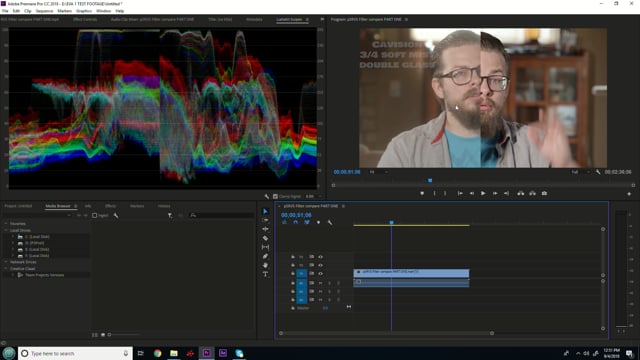Click Add Marker icon in timeline header
The width and height of the screenshot is (640, 360).
[318, 222]
